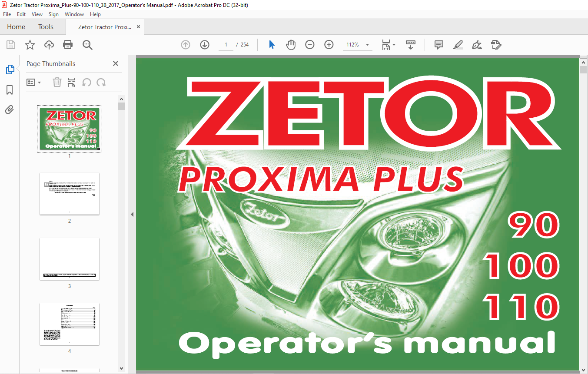This screenshot has width=588, height=374.
Task: Open the Sign menu
Action: click(x=53, y=14)
